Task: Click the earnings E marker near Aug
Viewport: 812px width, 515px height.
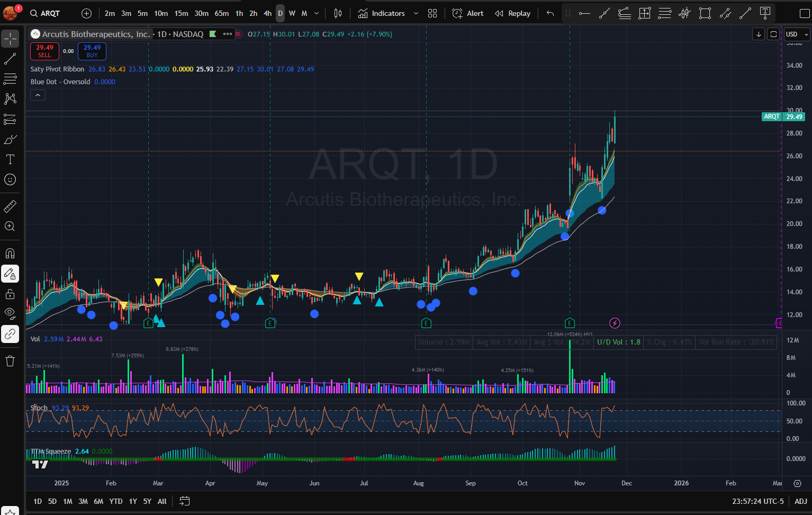Action: click(x=426, y=323)
